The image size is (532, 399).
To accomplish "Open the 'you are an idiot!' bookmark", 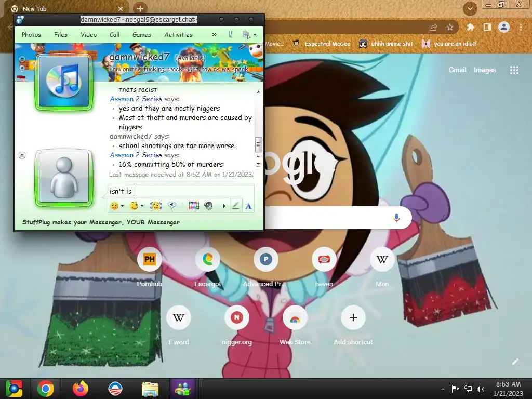I will pos(449,44).
